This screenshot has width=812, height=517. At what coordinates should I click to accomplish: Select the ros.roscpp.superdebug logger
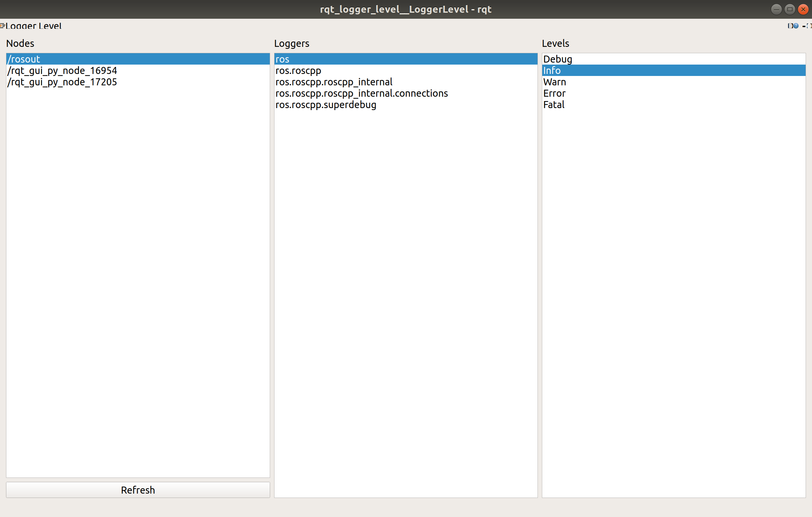coord(326,105)
